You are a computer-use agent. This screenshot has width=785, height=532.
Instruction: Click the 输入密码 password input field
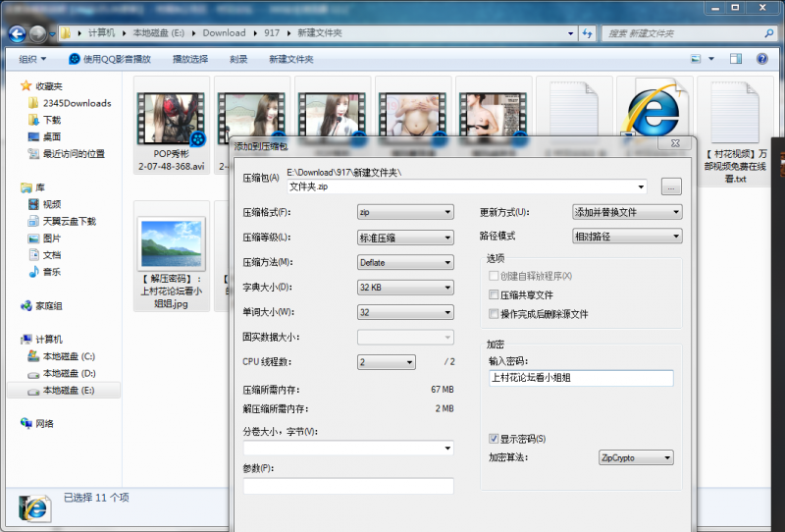pos(580,379)
